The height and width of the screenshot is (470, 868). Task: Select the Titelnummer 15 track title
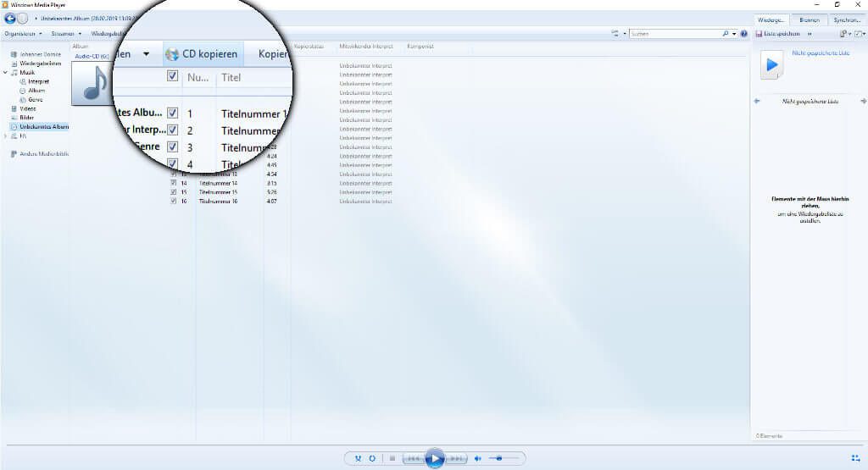tap(218, 192)
